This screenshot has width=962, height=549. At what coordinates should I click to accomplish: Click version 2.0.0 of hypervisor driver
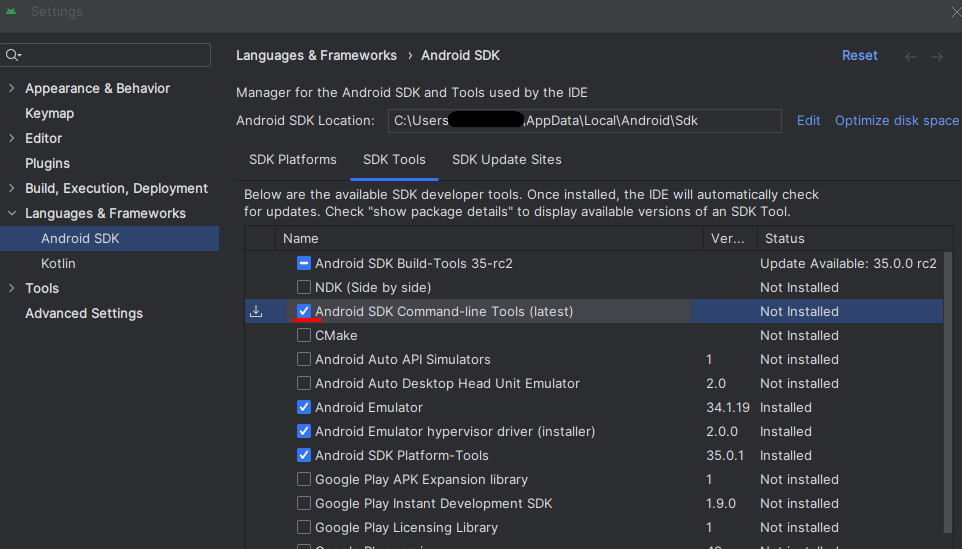(722, 431)
